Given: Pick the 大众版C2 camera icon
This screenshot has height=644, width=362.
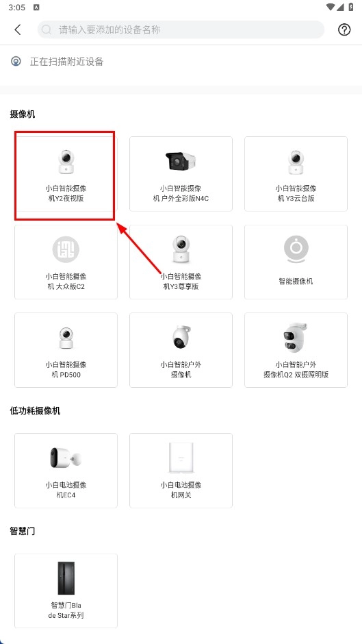Looking at the screenshot, I should coord(66,249).
